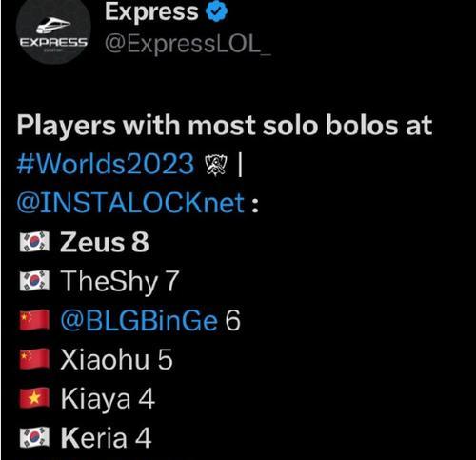Open the @BLGBinGe mention link
The width and height of the screenshot is (476, 460).
coord(139,320)
